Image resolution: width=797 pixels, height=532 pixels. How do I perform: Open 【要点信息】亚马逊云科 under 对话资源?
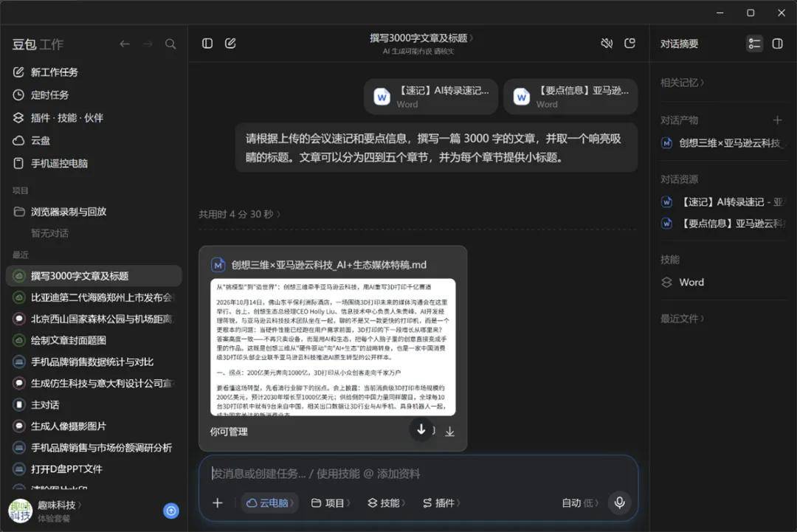[723, 224]
